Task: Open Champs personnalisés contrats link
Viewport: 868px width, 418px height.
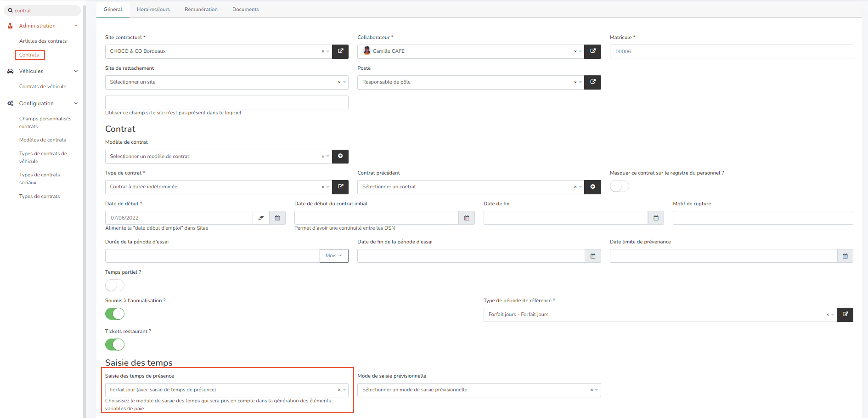Action: click(45, 122)
